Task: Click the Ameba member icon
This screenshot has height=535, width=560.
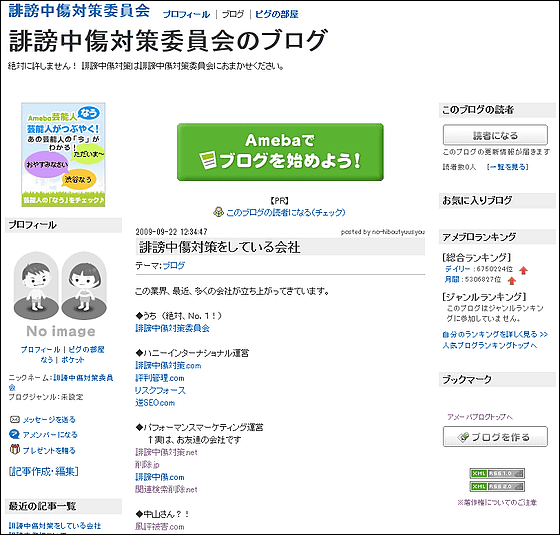Action: 14,434
